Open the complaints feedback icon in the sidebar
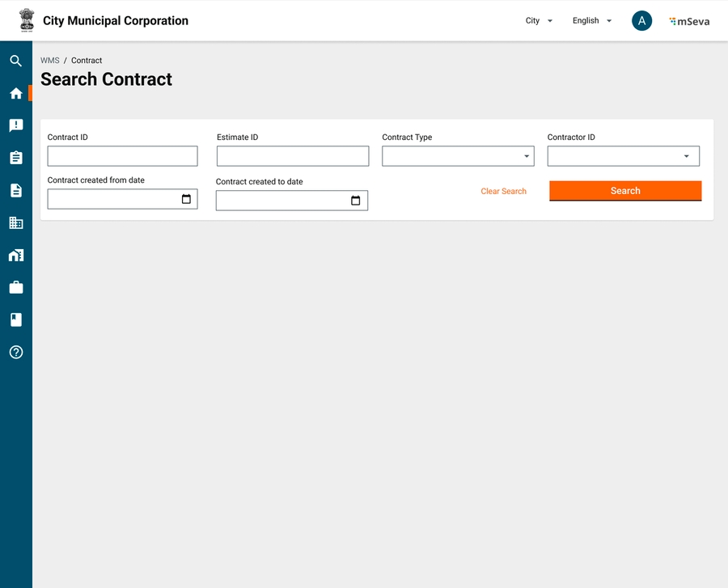 15,125
